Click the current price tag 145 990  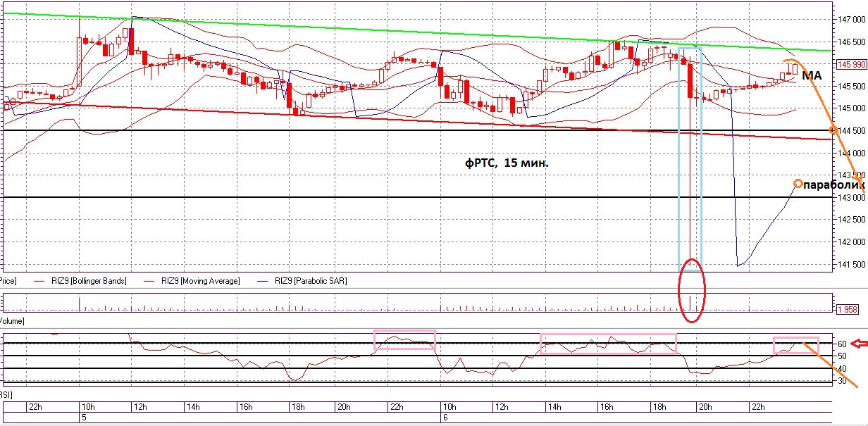[x=852, y=65]
